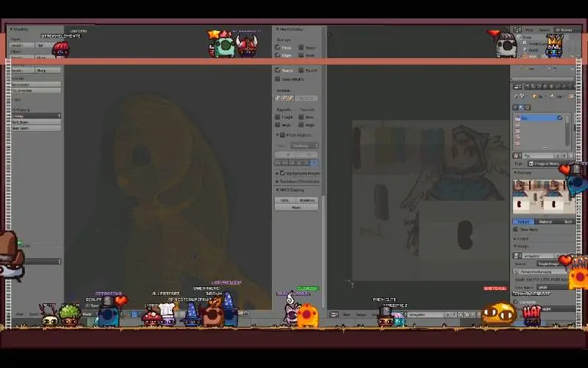Click the Mark Seam button
The height and width of the screenshot is (368, 588).
[35, 122]
